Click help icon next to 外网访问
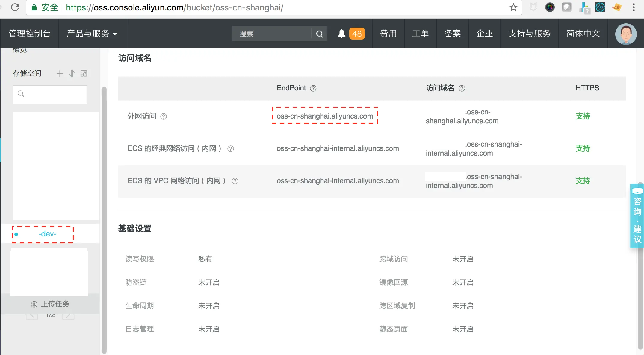644x355 pixels. (x=164, y=116)
